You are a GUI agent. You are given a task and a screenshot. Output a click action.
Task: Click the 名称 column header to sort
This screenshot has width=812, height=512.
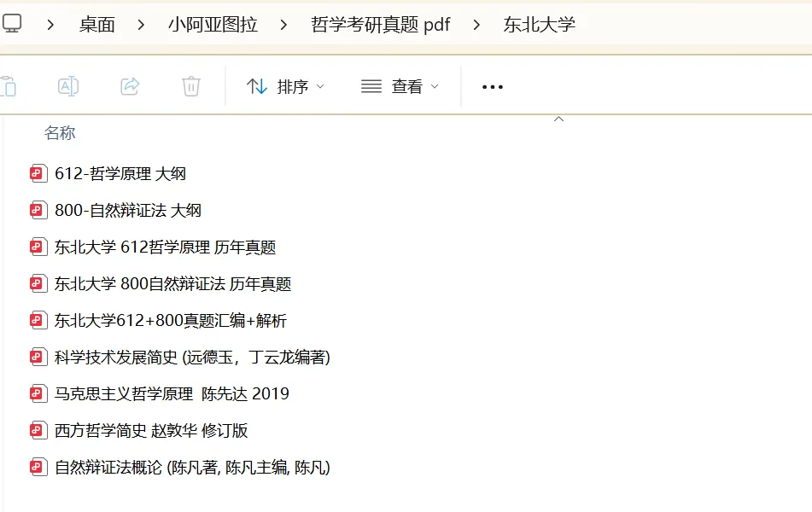click(60, 133)
